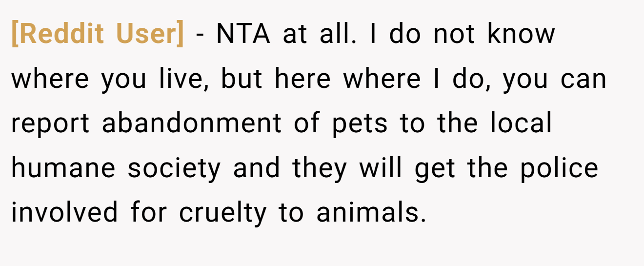644x266 pixels.
Task: Click the word "cruelty" in the last line
Action: 223,213
